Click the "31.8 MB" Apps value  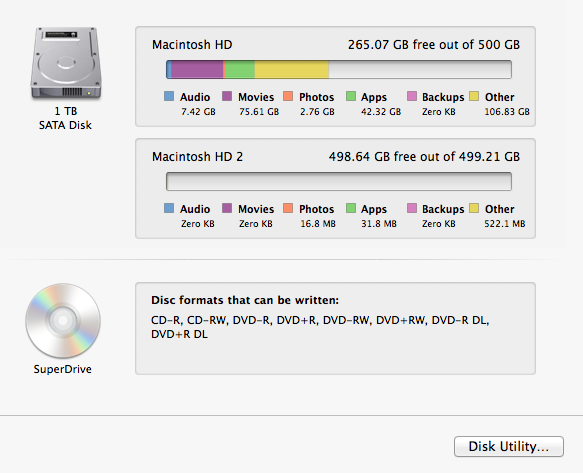coord(379,223)
